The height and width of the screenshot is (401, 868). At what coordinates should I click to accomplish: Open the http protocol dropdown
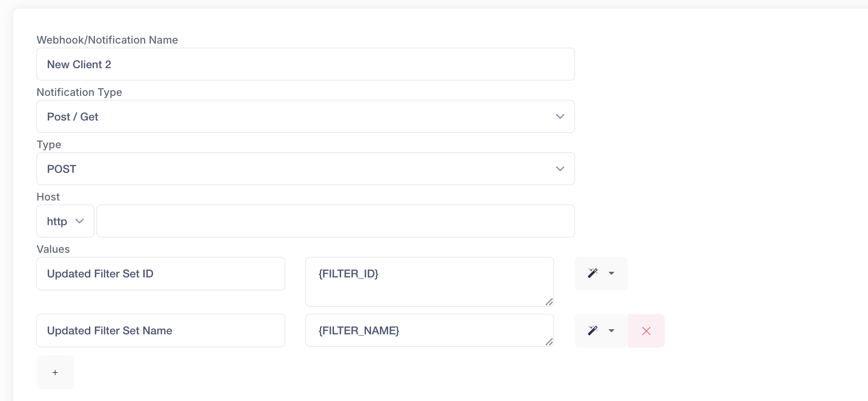point(65,221)
